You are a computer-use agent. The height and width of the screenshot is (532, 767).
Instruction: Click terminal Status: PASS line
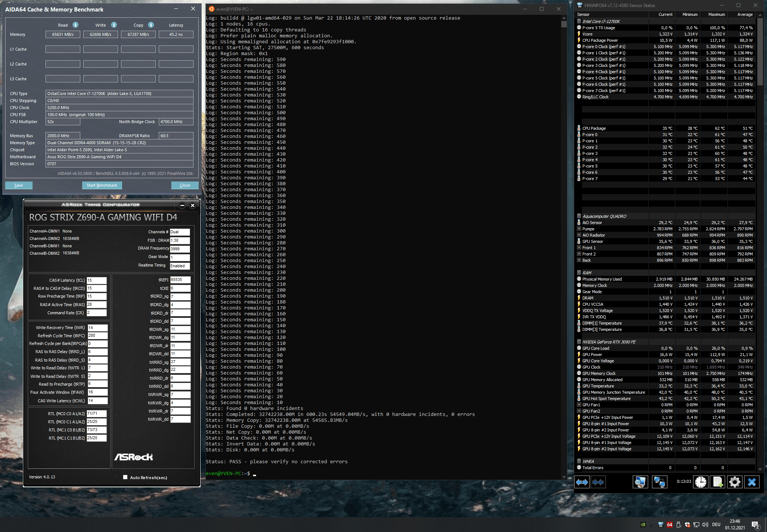pyautogui.click(x=276, y=461)
